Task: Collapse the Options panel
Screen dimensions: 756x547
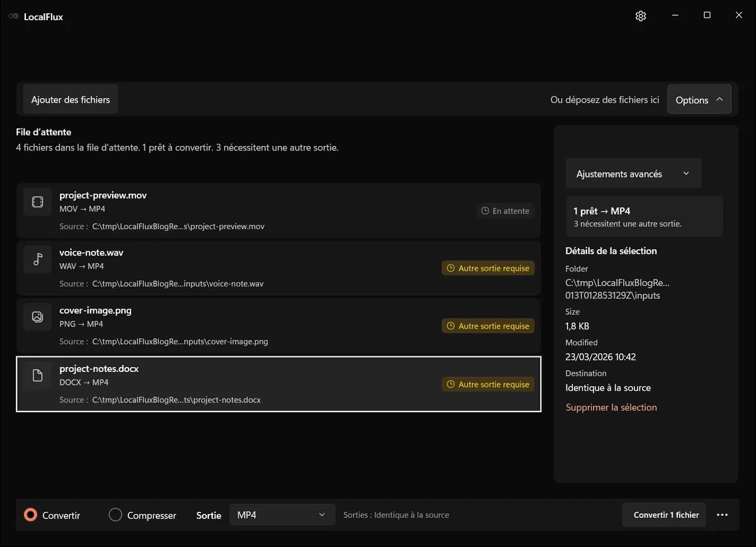Action: [x=699, y=99]
